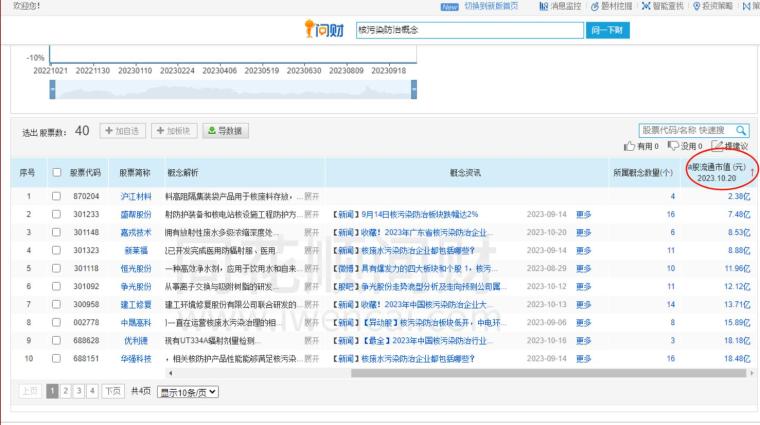Tick the checkbox for stock 688151
760x425 pixels.
[x=57, y=357]
